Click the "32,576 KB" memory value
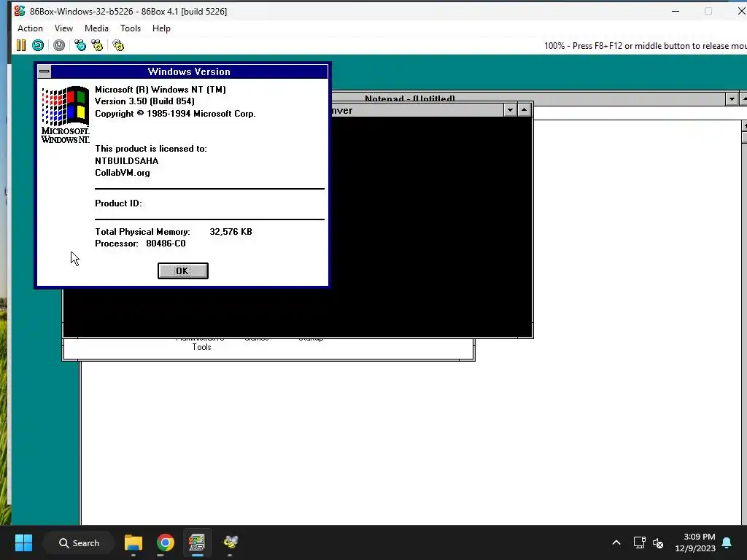The height and width of the screenshot is (560, 747). point(231,232)
